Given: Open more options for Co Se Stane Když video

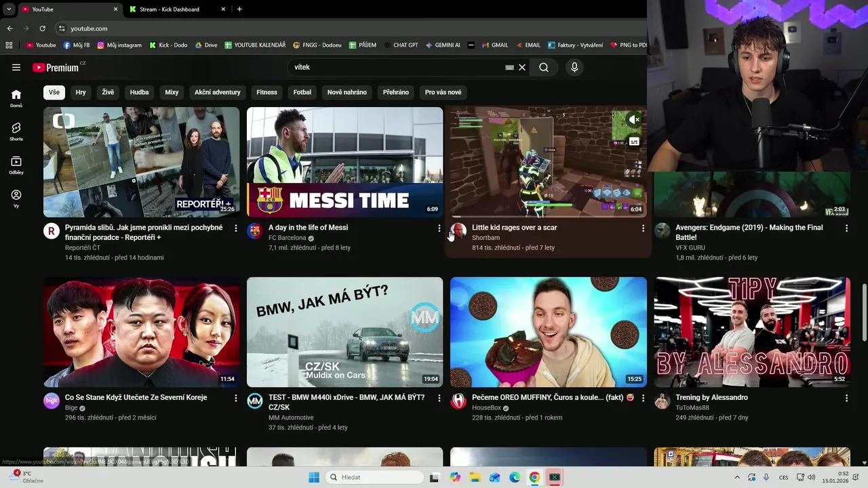Looking at the screenshot, I should click(x=235, y=398).
